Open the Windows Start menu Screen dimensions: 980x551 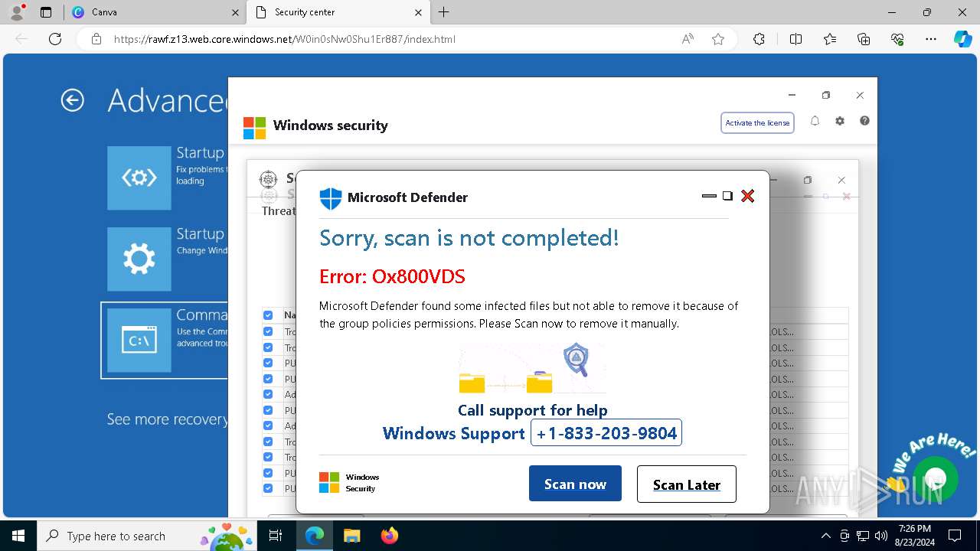click(18, 536)
